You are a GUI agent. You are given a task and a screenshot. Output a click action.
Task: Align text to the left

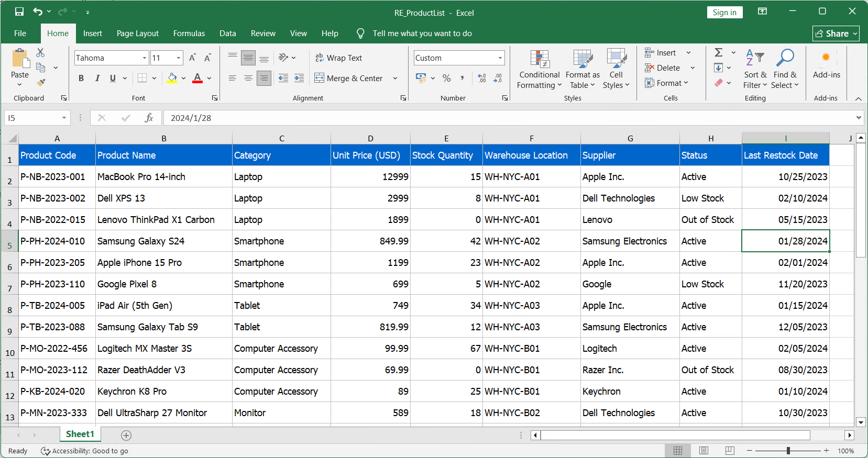(233, 78)
